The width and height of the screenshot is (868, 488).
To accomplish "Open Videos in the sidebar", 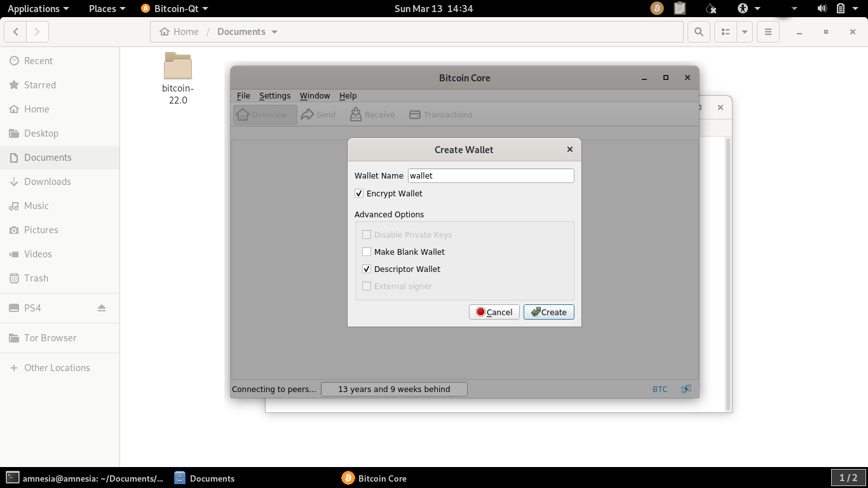I will pyautogui.click(x=60, y=254).
